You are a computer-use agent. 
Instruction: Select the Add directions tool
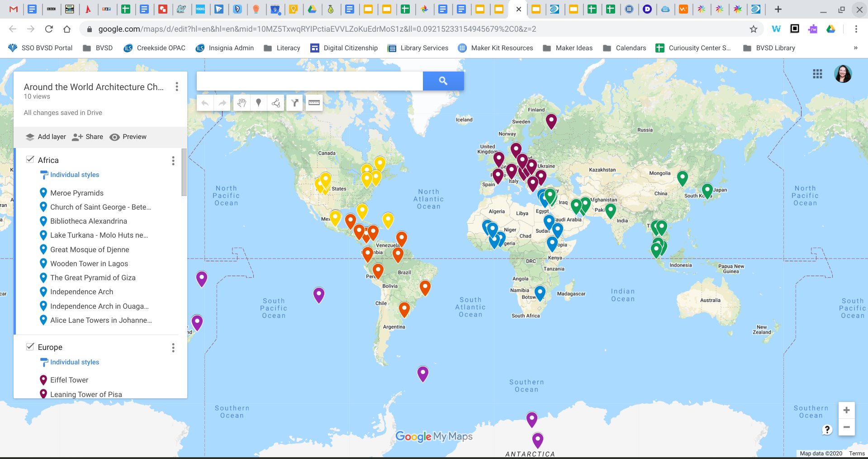[294, 103]
